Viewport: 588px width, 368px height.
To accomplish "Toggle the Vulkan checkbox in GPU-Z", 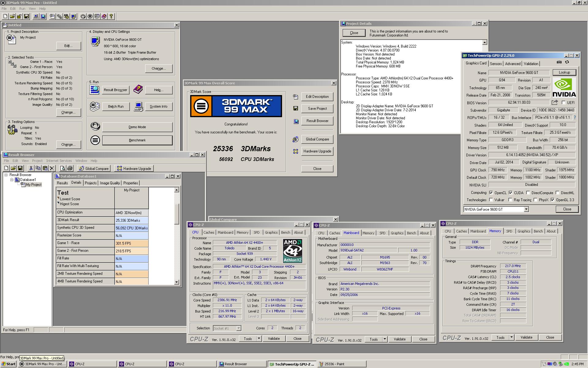I will click(491, 200).
